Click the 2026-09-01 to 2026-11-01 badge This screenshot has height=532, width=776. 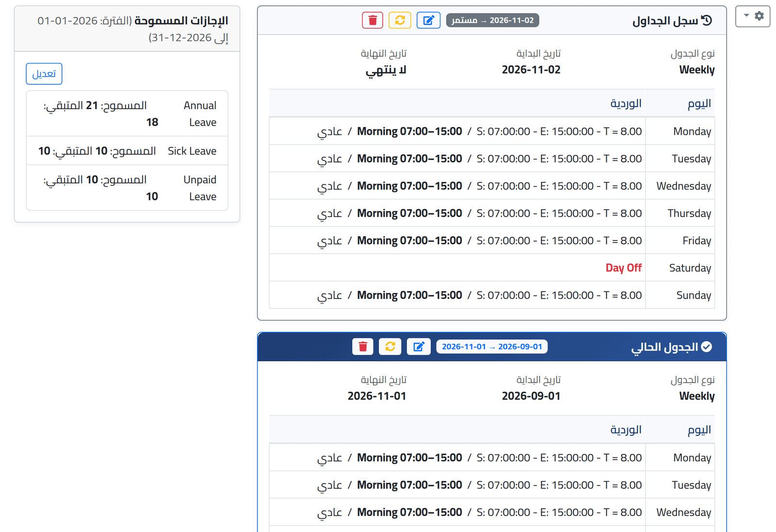492,347
